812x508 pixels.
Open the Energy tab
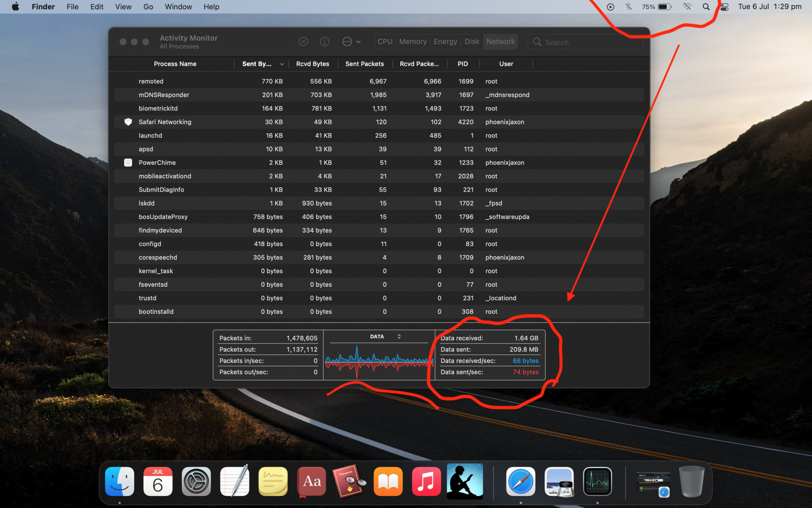(x=445, y=42)
